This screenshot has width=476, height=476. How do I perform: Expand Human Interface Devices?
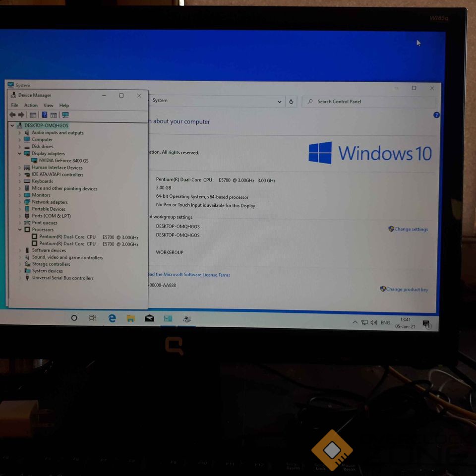click(19, 168)
